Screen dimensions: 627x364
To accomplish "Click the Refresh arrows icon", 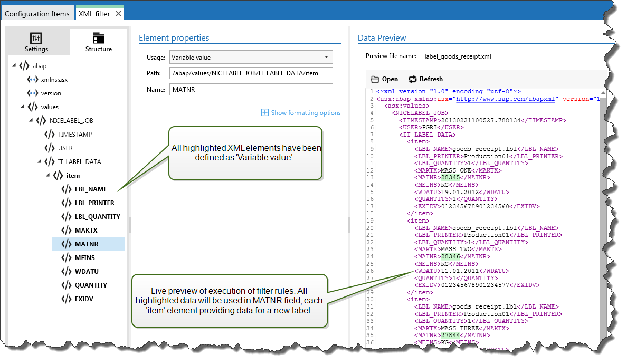I will pos(413,79).
